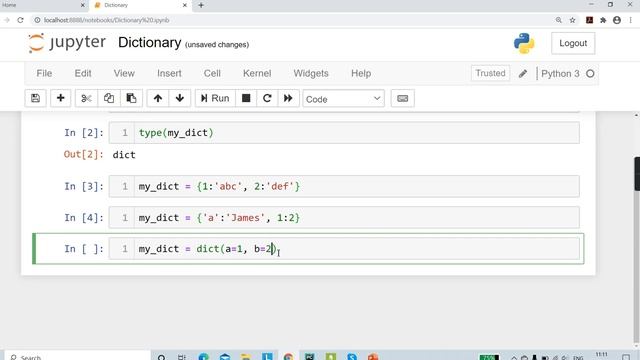Image resolution: width=640 pixels, height=360 pixels.
Task: Click the Python logo icon
Action: pyautogui.click(x=524, y=43)
